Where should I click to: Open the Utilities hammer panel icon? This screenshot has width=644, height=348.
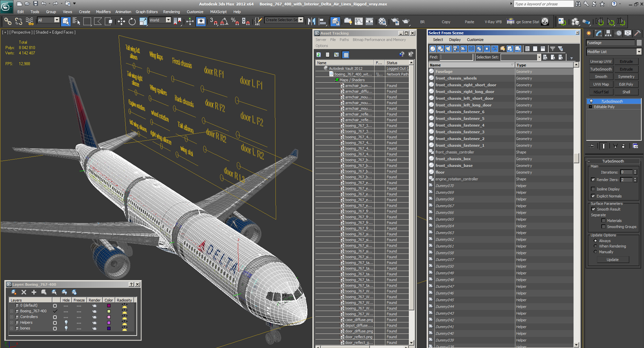point(637,33)
